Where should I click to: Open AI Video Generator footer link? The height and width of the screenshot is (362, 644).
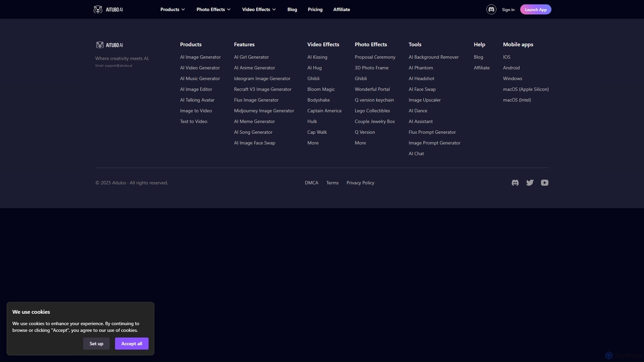coord(200,68)
